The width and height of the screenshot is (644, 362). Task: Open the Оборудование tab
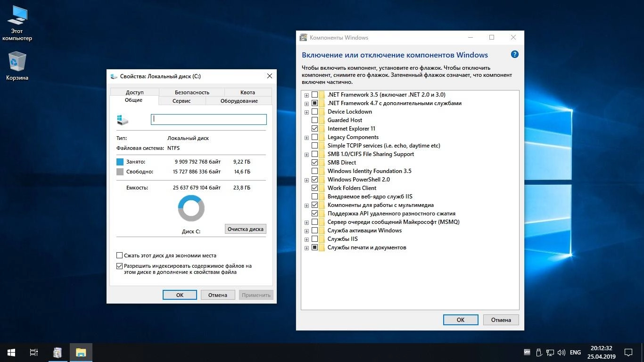coord(239,101)
